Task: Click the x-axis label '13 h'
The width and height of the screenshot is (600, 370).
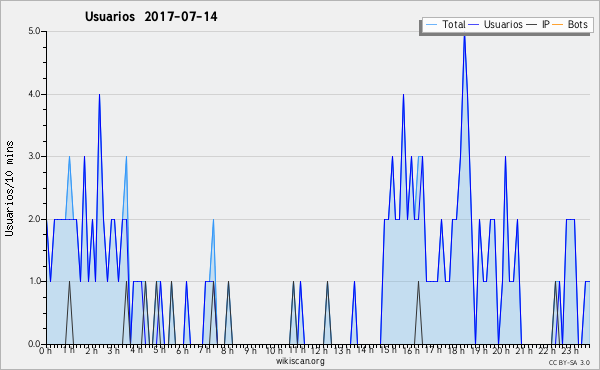Action: [x=342, y=351]
